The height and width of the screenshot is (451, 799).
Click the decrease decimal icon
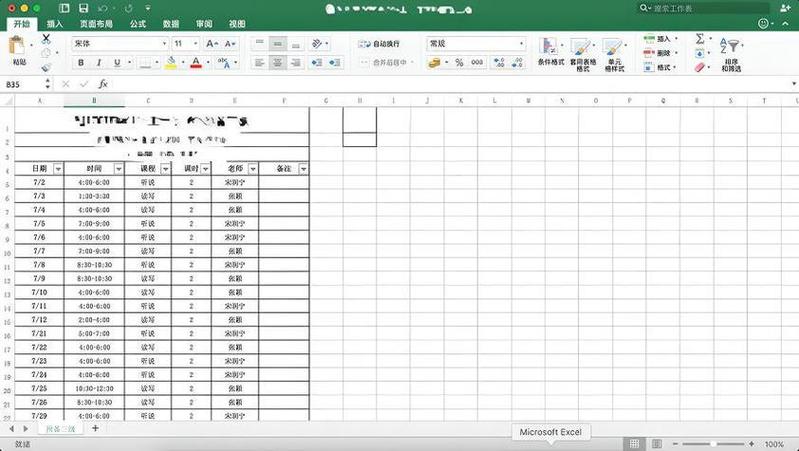click(517, 63)
